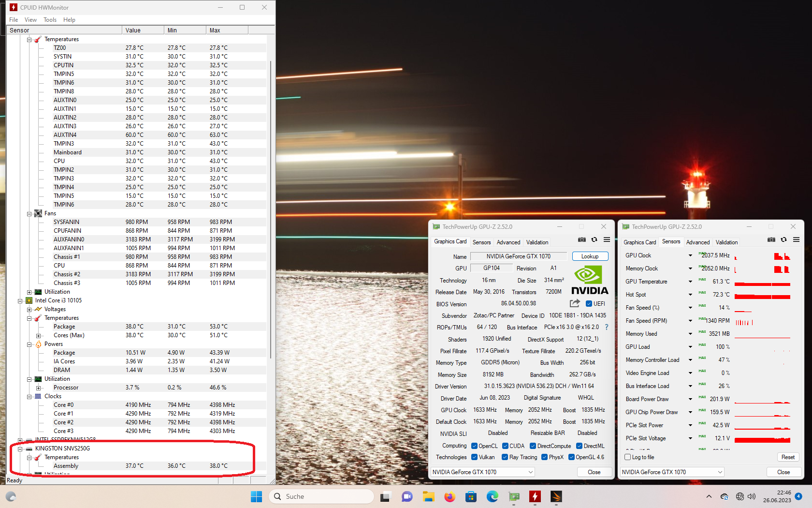Open the Tools menu in HWMonitor

coord(50,20)
